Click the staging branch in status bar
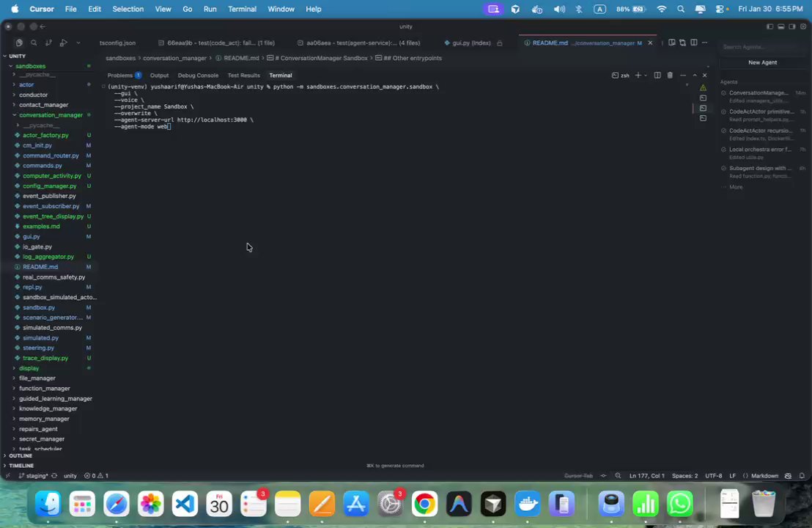 coord(34,476)
